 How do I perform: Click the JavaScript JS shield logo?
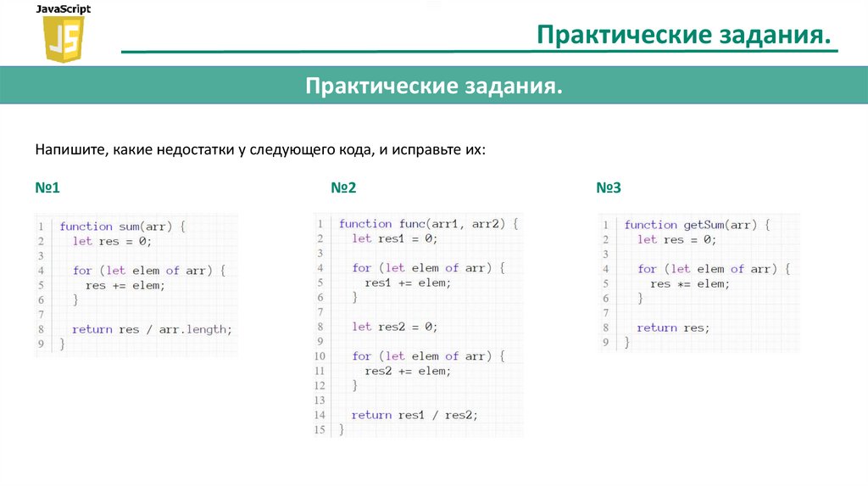[x=64, y=39]
